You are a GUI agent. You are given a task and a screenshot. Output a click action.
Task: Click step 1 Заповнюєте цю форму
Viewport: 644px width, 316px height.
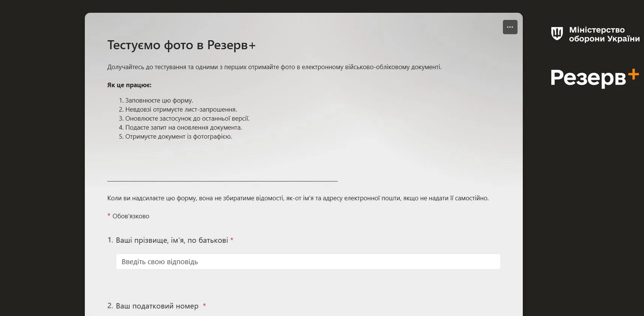[159, 100]
